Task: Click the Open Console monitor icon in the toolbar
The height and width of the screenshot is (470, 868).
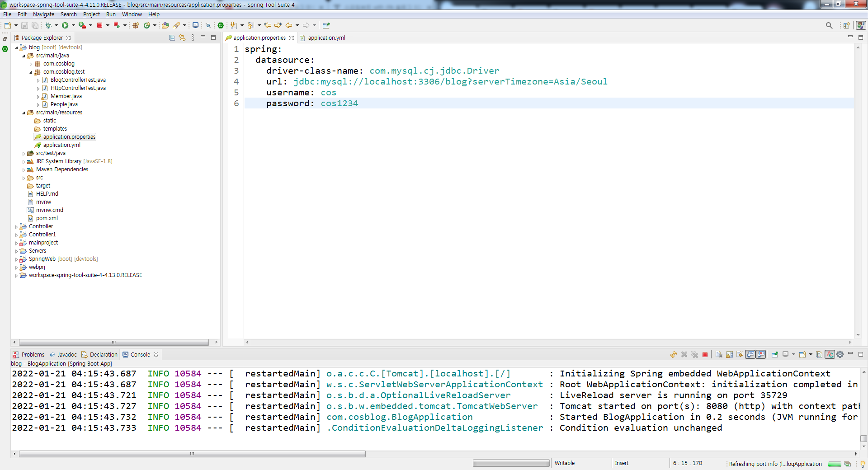Action: 195,25
